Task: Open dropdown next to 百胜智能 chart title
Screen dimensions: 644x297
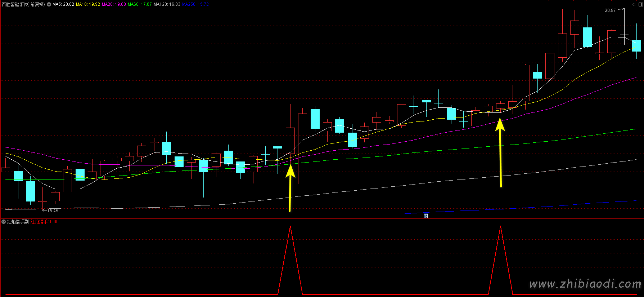Action: [x=49, y=4]
